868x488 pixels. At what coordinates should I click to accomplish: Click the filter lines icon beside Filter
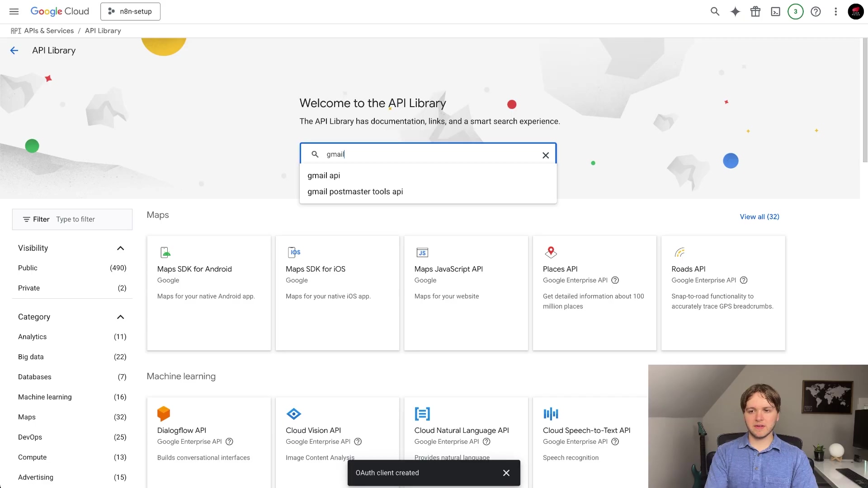pyautogui.click(x=27, y=219)
